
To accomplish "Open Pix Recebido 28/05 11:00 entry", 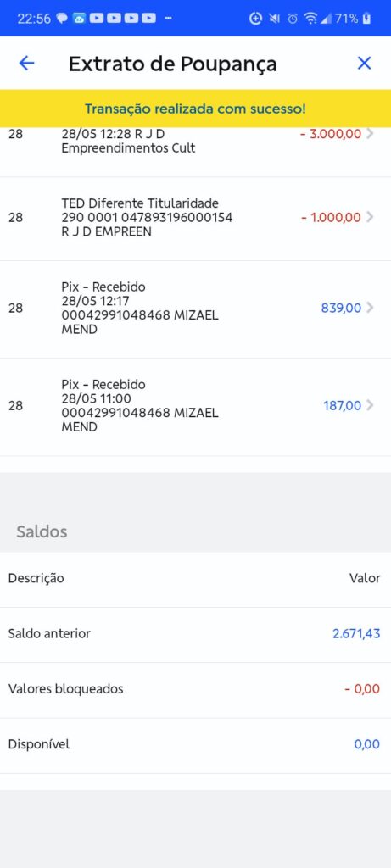I will [x=195, y=407].
